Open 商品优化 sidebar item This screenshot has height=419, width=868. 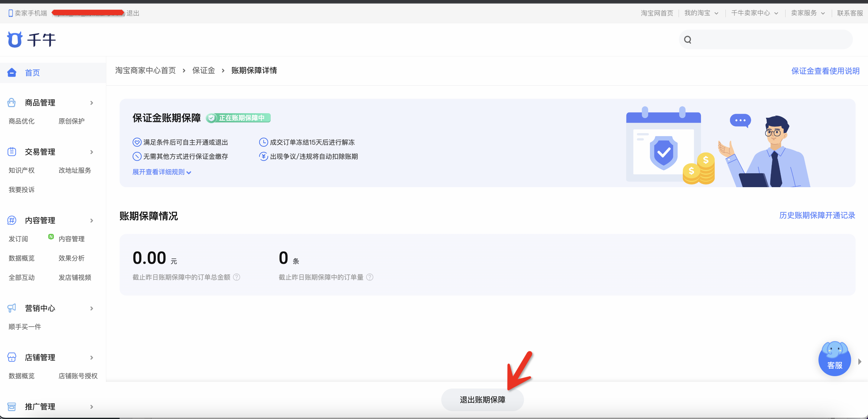click(x=21, y=121)
